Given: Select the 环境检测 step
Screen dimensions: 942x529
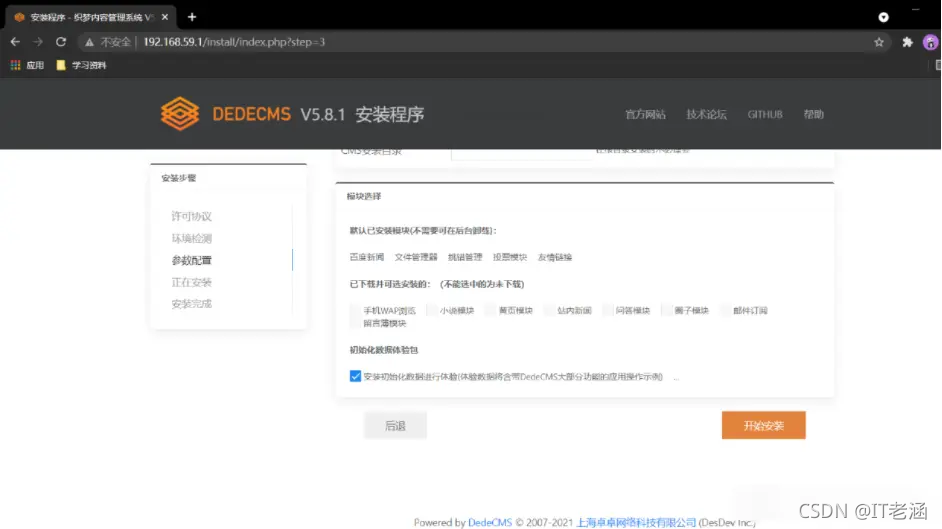Looking at the screenshot, I should 192,238.
